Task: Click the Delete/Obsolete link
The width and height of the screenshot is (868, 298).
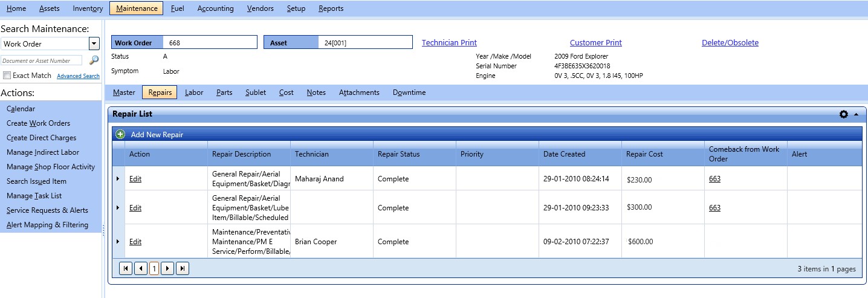Action: 730,43
